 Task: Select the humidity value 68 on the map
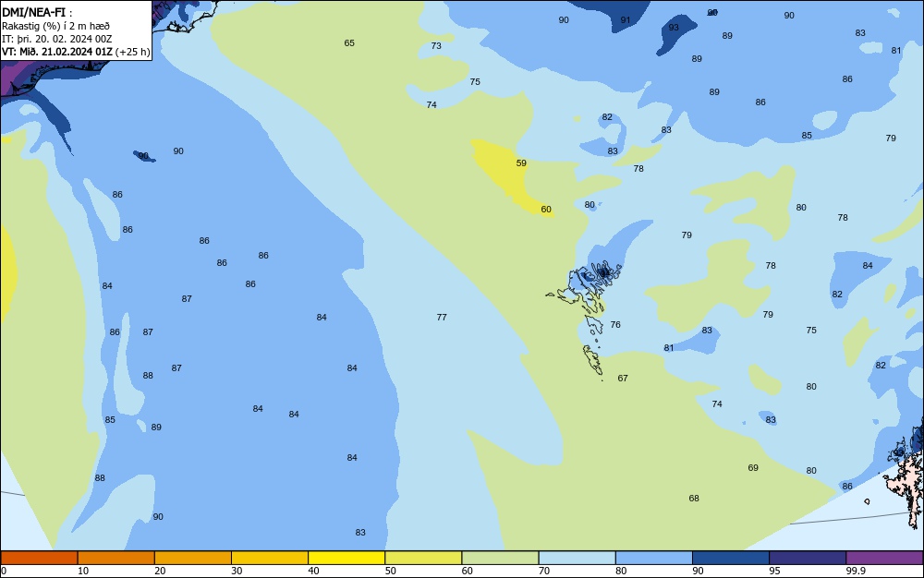(x=694, y=499)
